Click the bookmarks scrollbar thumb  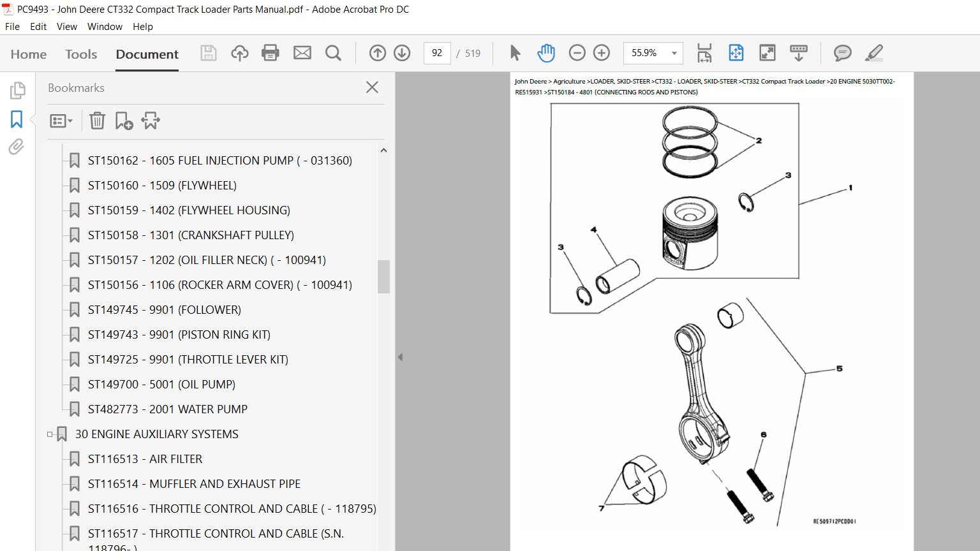tap(383, 277)
